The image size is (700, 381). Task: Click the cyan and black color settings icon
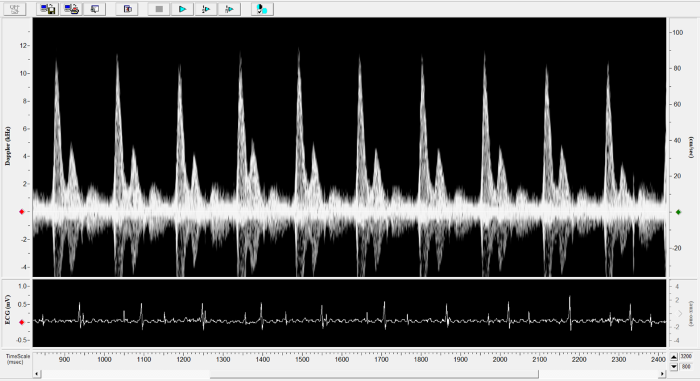262,9
